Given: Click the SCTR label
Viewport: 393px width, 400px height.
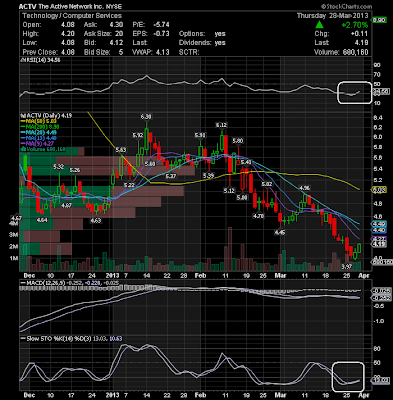Looking at the screenshot, I should click(x=189, y=52).
